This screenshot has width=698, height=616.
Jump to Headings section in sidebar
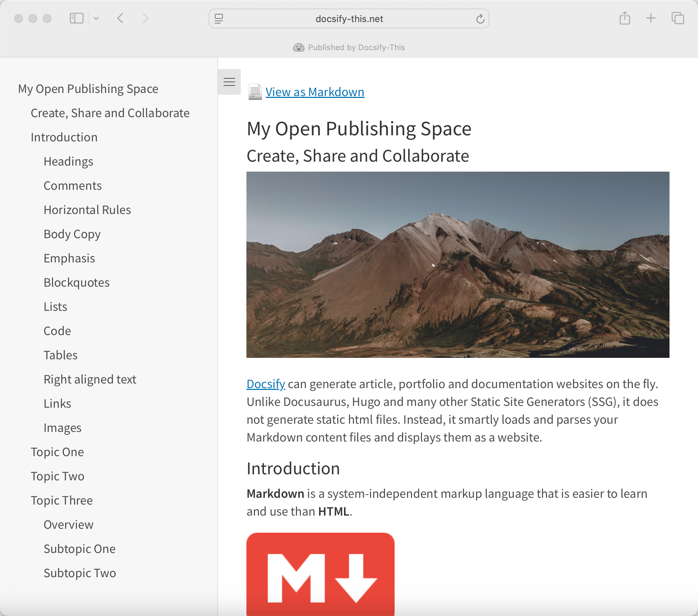[68, 161]
